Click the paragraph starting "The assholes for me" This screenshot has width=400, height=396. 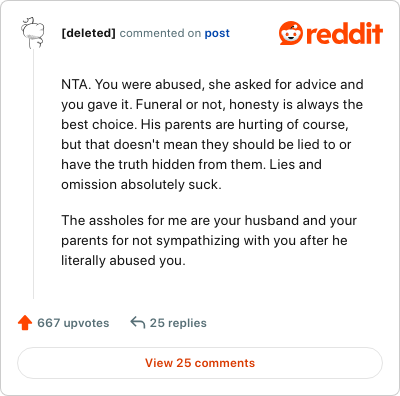[x=209, y=240]
